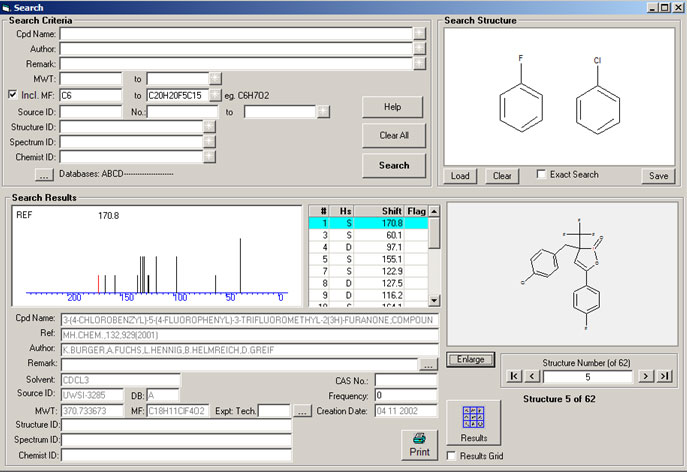687x473 pixels.
Task: Open the Author field picker button
Action: 419,48
